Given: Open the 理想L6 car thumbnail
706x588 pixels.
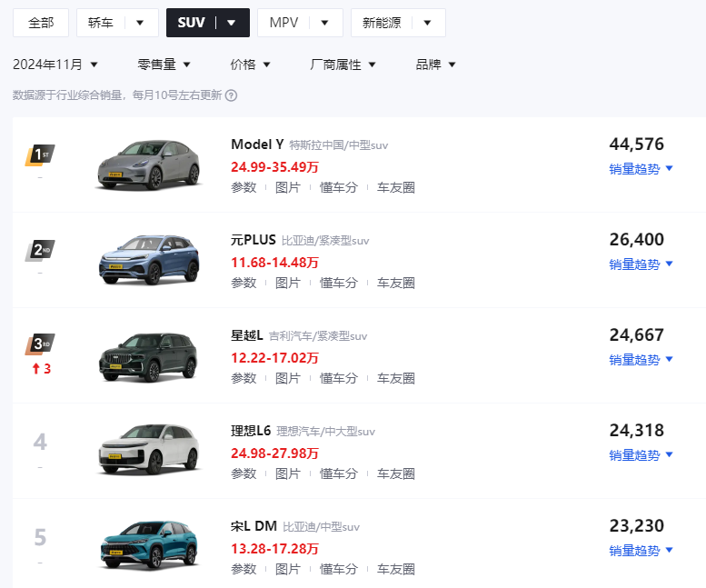Looking at the screenshot, I should (149, 450).
